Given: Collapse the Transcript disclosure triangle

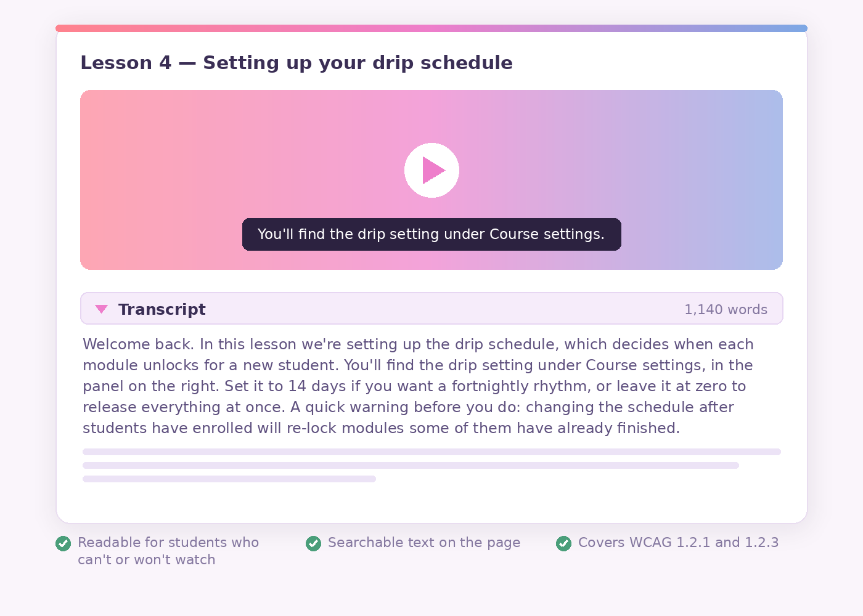Looking at the screenshot, I should pyautogui.click(x=102, y=309).
